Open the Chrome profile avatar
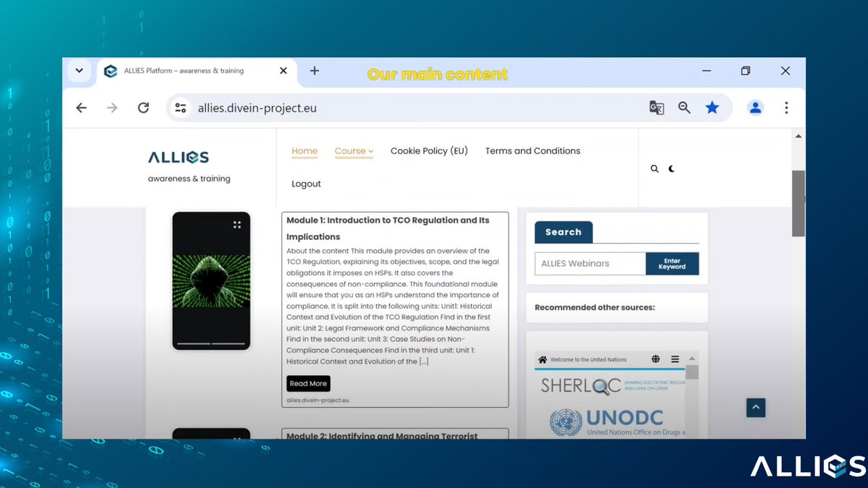This screenshot has height=488, width=868. point(755,108)
